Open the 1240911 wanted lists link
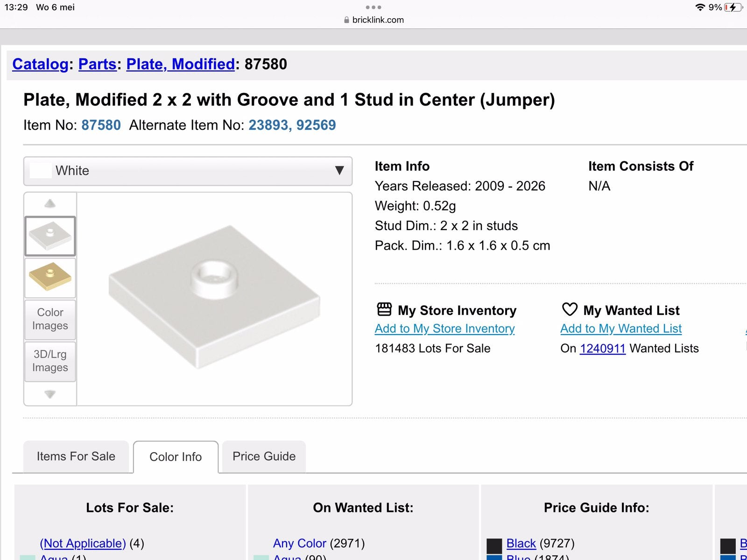 click(x=602, y=349)
